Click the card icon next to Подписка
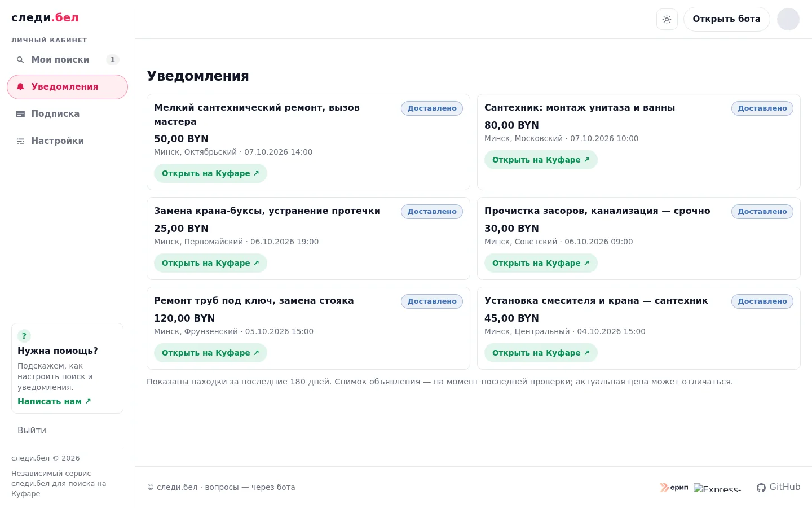 pyautogui.click(x=20, y=114)
